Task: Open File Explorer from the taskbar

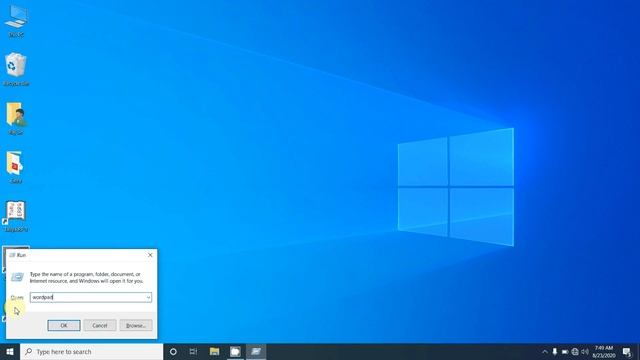Action: (x=214, y=351)
